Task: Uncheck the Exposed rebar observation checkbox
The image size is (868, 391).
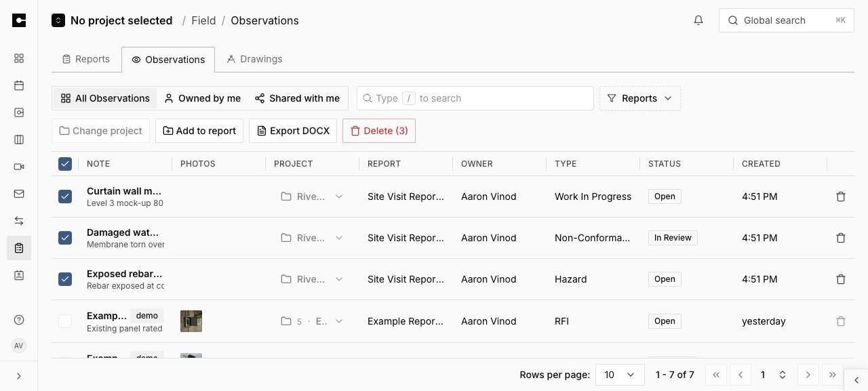Action: (65, 279)
